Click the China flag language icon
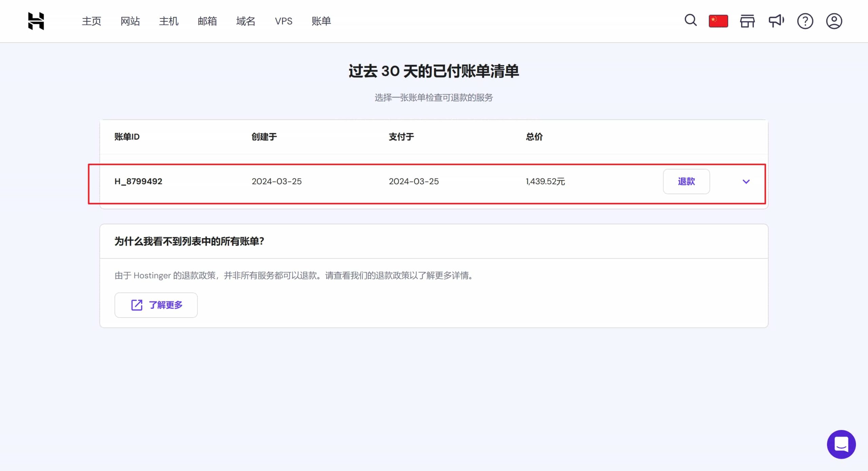 [718, 21]
